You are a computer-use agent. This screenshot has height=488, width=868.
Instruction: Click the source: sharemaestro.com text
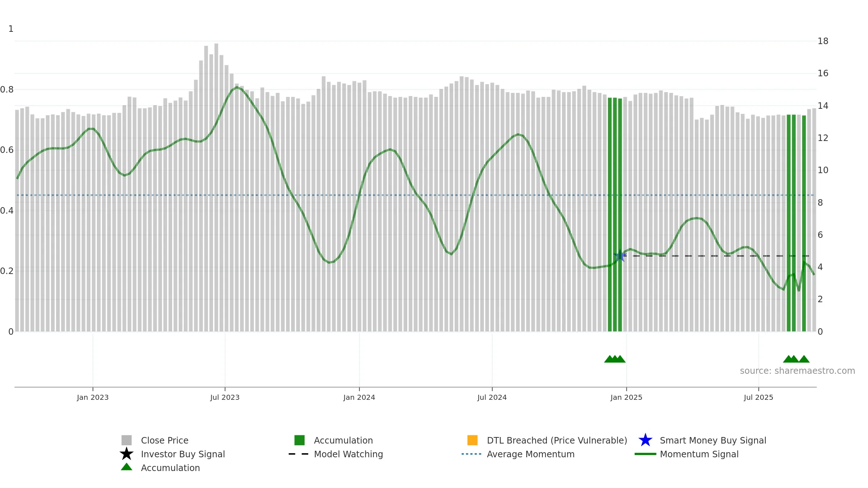(x=797, y=371)
